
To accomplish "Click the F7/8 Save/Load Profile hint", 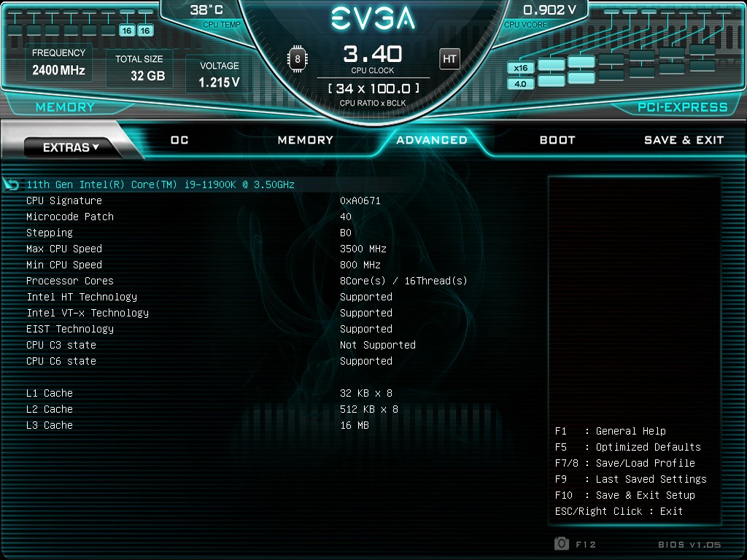I will point(625,463).
